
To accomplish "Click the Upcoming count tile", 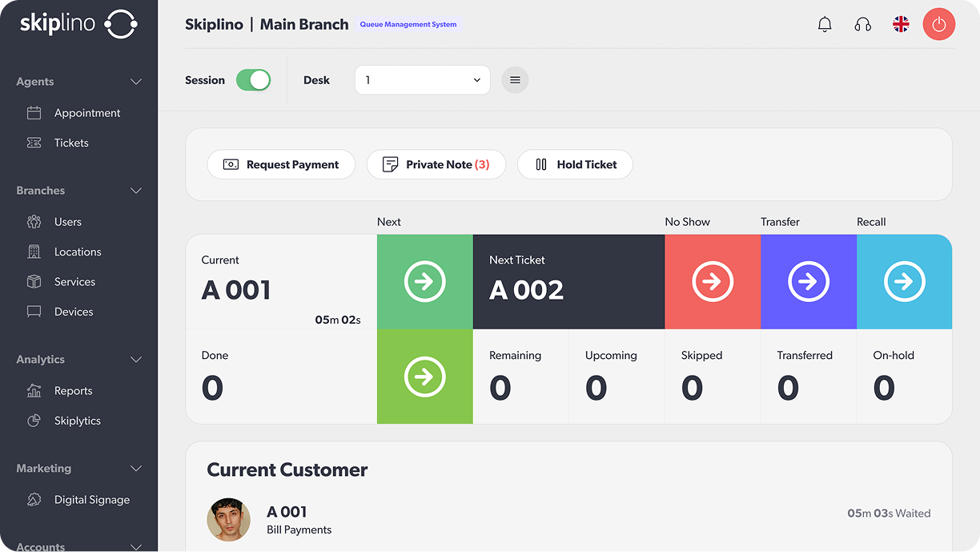I will pyautogui.click(x=617, y=377).
